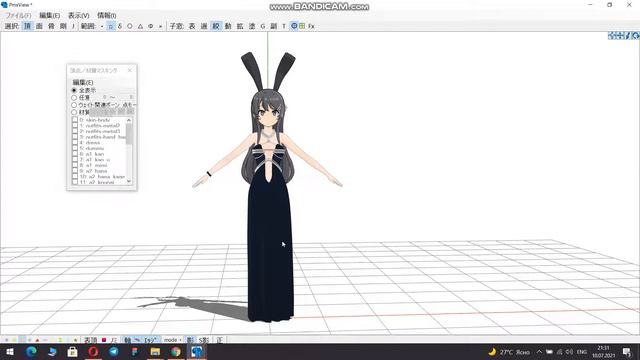Viewport: 640px width, 360px height.
Task: Toggle the green grid icon in toolbar
Action: point(302,26)
